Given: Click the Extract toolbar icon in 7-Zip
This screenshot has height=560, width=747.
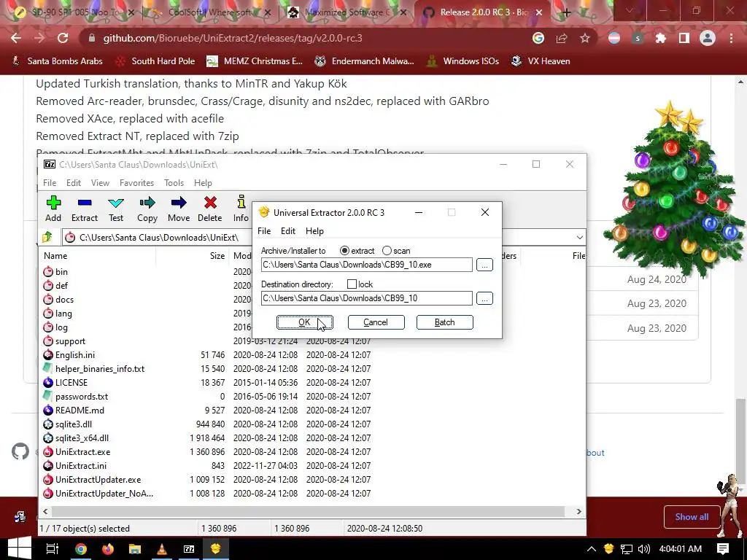Looking at the screenshot, I should 85,209.
